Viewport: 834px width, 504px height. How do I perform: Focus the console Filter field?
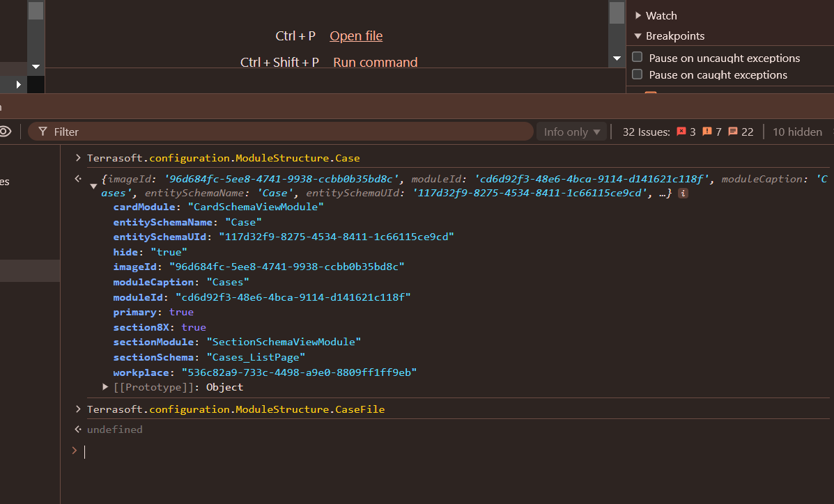(280, 132)
